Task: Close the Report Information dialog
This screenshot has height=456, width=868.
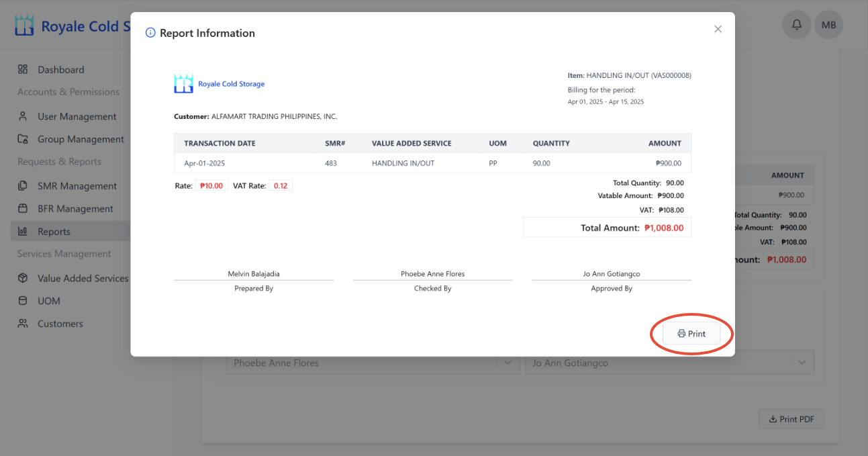Action: pos(718,29)
